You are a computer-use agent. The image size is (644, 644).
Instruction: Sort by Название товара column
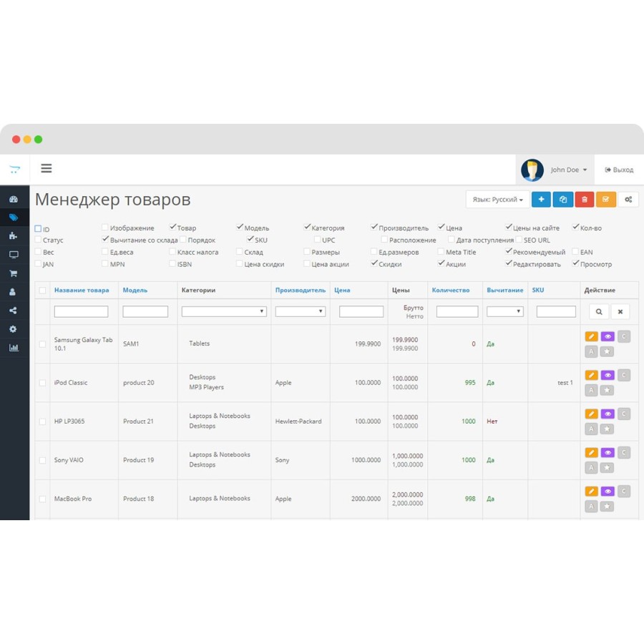click(x=82, y=290)
